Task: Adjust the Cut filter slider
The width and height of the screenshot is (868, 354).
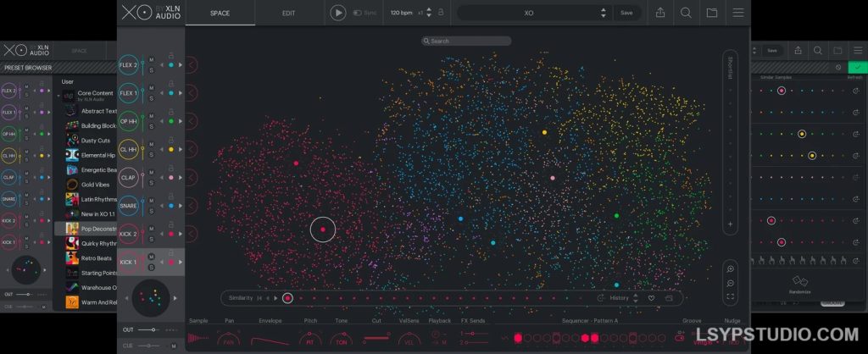Action: pyautogui.click(x=376, y=337)
